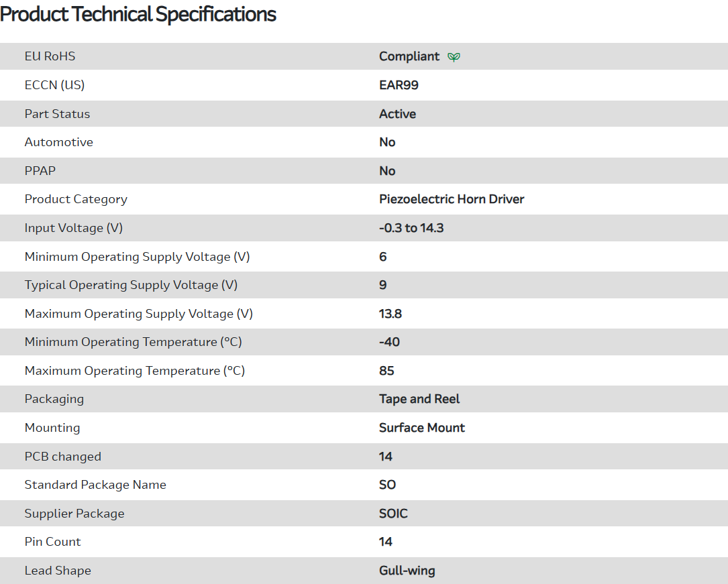Click the green leaf icon beside Compliant
The image size is (728, 584).
tap(454, 57)
